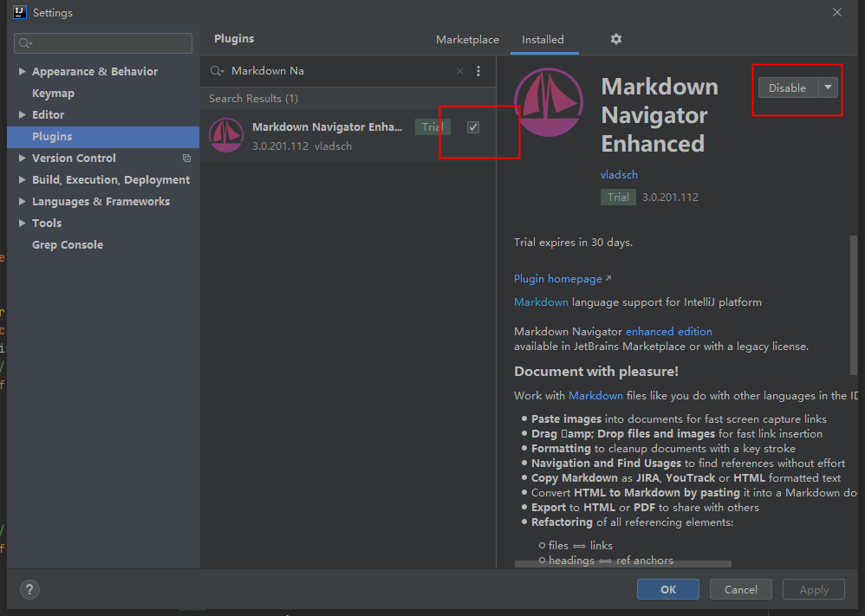Click Trial badge in search result row
Image resolution: width=865 pixels, height=616 pixels.
(x=432, y=127)
